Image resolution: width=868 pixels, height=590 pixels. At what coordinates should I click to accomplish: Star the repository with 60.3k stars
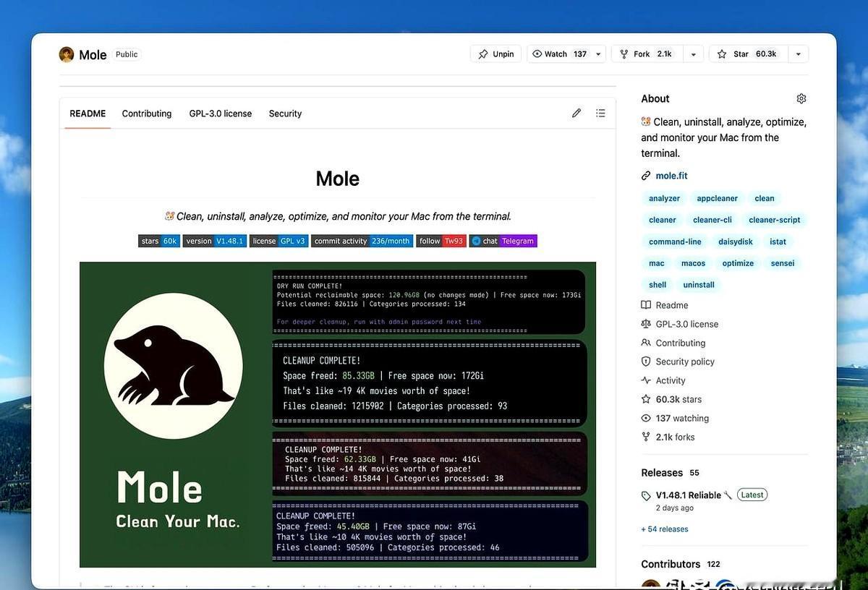tap(748, 54)
